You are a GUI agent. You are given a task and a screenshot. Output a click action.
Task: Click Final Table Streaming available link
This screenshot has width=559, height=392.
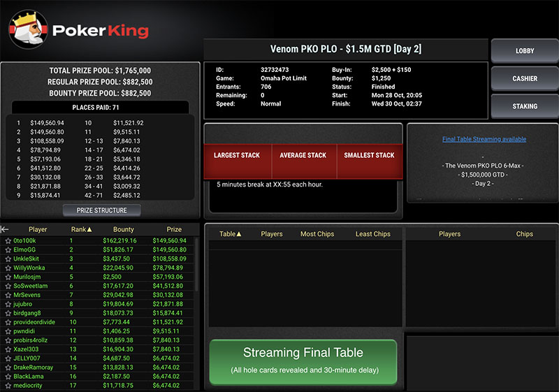click(484, 139)
